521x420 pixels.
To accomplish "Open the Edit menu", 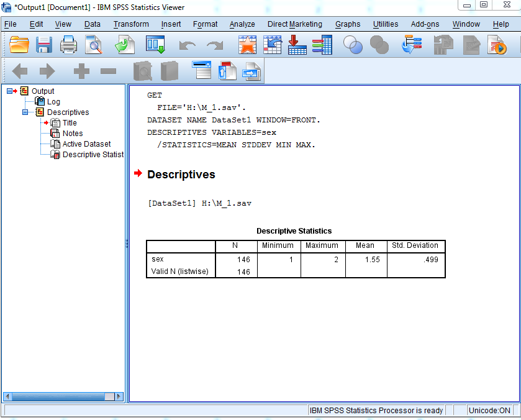I will pos(36,24).
